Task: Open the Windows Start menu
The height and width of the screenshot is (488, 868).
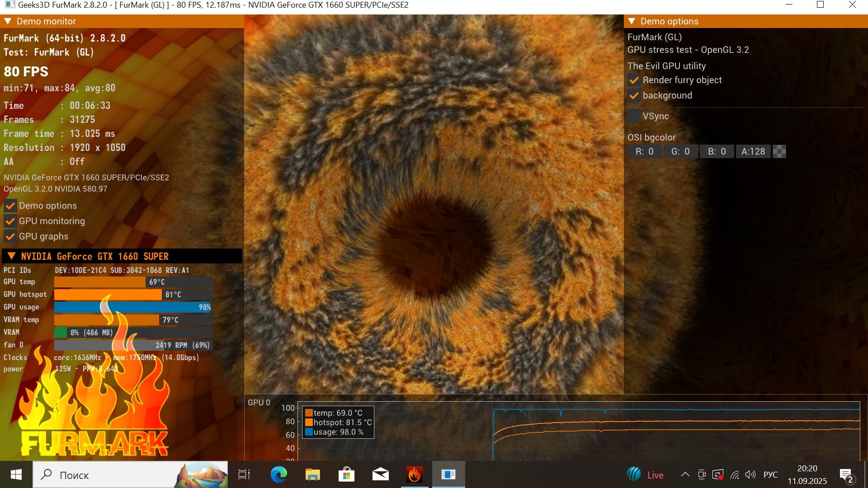Action: pos(16,474)
